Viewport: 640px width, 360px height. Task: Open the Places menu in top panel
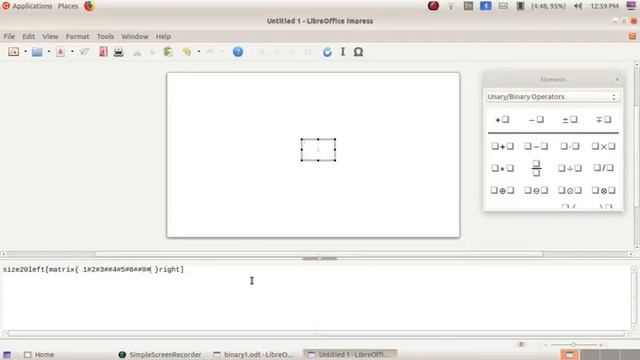[68, 6]
